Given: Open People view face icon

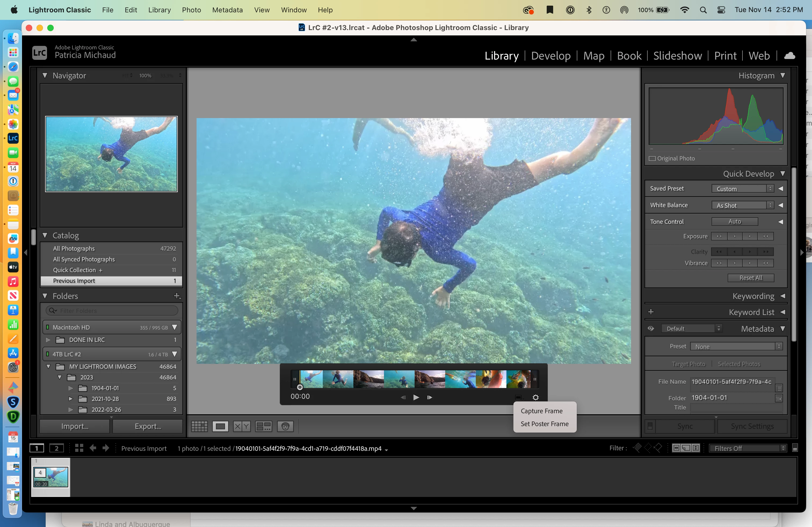Looking at the screenshot, I should coord(285,426).
